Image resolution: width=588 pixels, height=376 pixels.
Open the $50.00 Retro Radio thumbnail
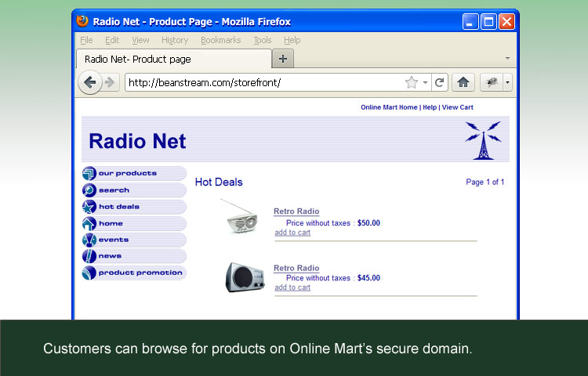click(x=240, y=217)
